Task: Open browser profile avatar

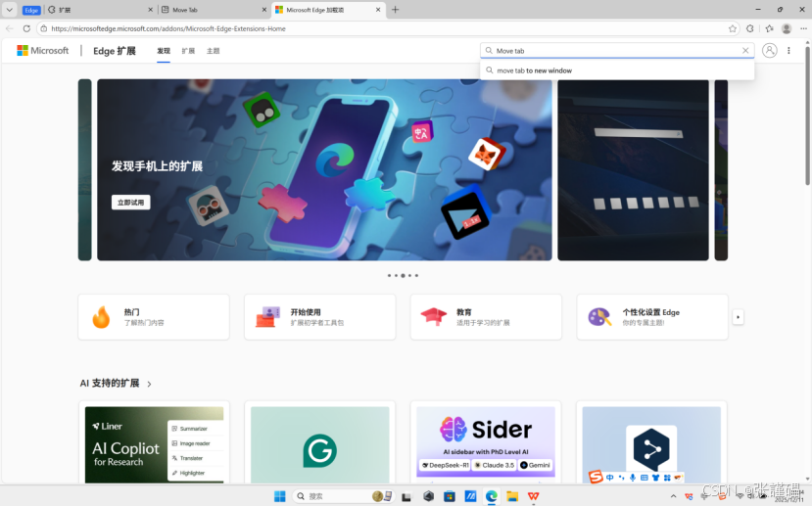Action: [x=787, y=28]
